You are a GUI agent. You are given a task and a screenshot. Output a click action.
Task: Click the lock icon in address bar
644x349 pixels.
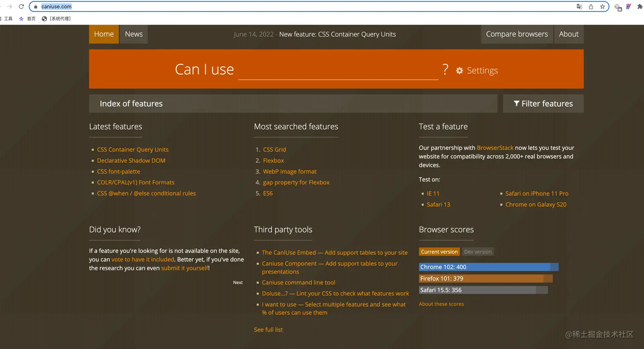coord(36,6)
